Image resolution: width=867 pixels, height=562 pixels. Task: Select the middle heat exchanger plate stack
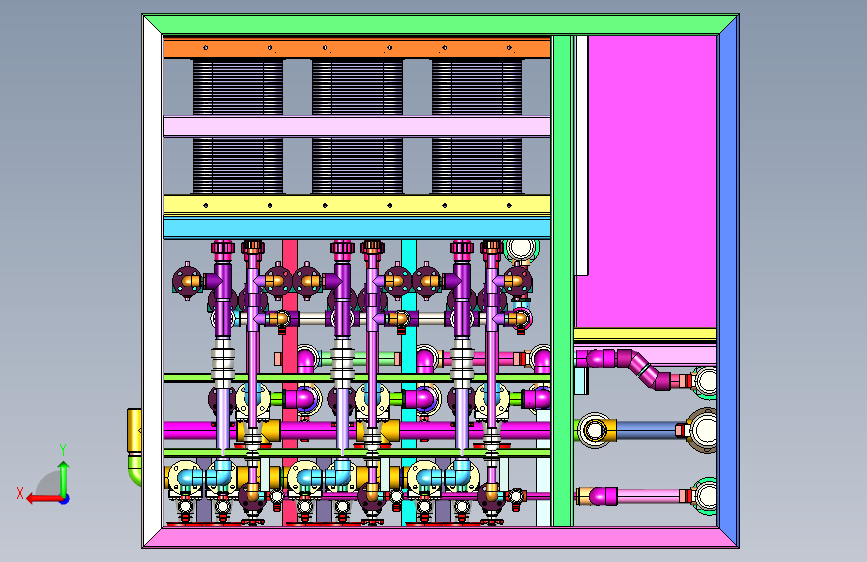[357, 127]
